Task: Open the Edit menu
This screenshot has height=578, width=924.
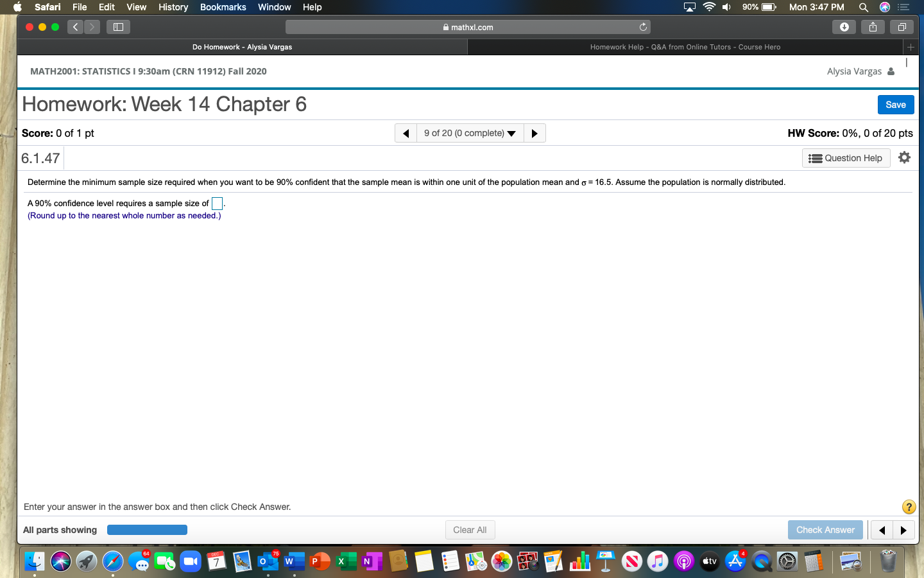Action: tap(107, 7)
